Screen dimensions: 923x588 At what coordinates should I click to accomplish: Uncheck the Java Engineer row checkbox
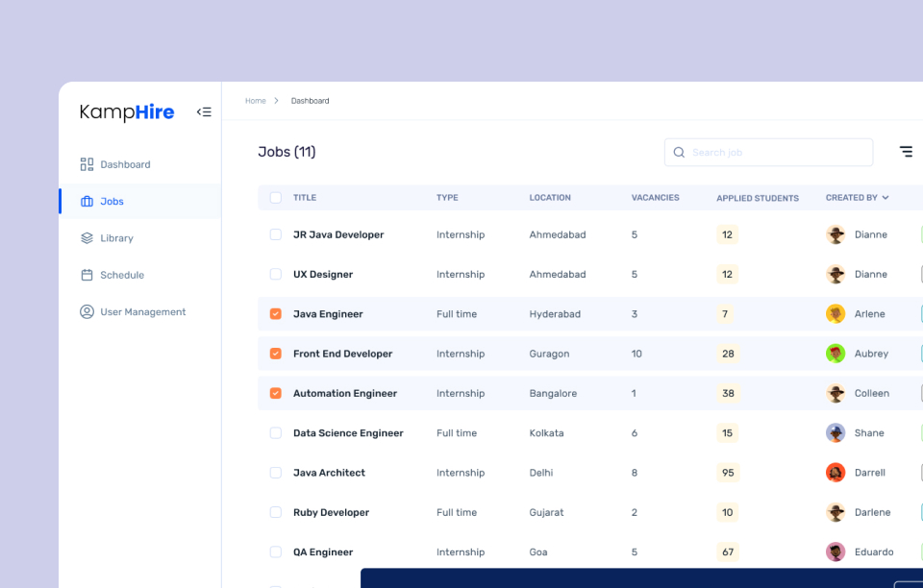(x=276, y=314)
